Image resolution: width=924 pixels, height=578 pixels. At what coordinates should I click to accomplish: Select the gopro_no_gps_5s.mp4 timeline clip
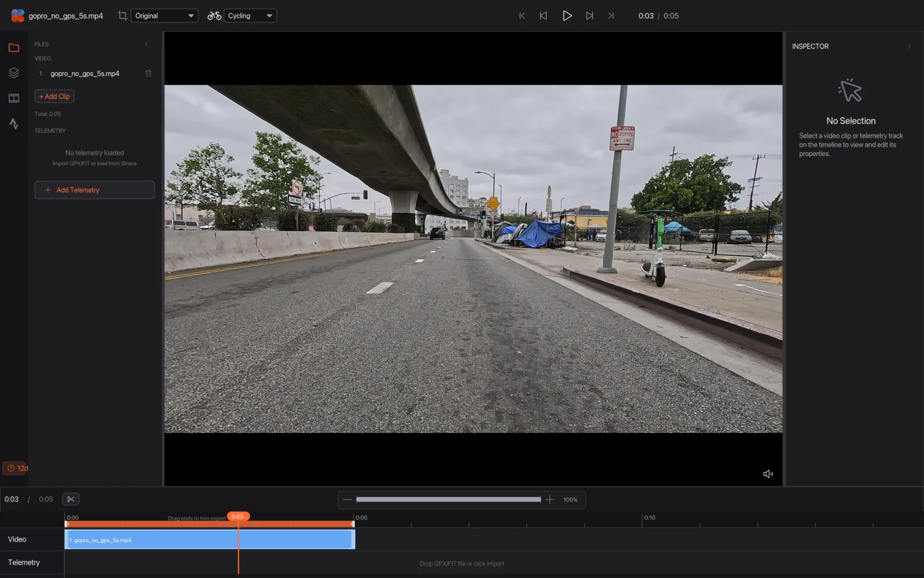[x=210, y=539]
